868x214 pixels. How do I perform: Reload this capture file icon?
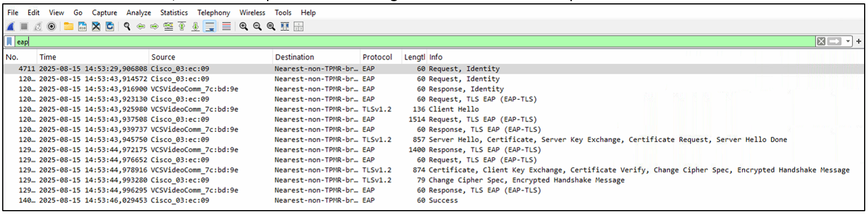pyautogui.click(x=110, y=27)
